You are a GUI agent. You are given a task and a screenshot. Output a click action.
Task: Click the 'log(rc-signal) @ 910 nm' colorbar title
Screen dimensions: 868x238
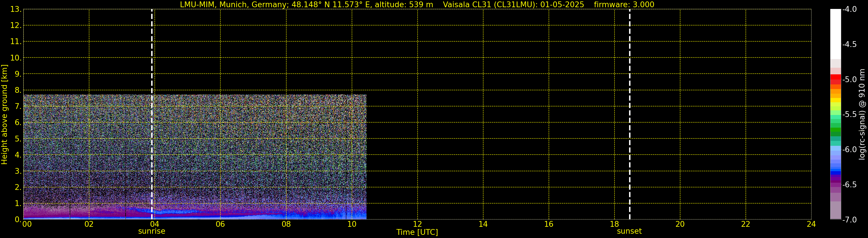[x=862, y=114]
